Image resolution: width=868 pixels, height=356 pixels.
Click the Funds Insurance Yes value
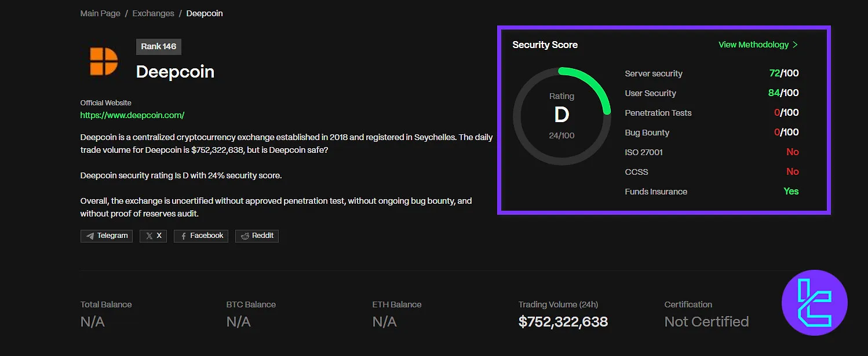tap(791, 192)
